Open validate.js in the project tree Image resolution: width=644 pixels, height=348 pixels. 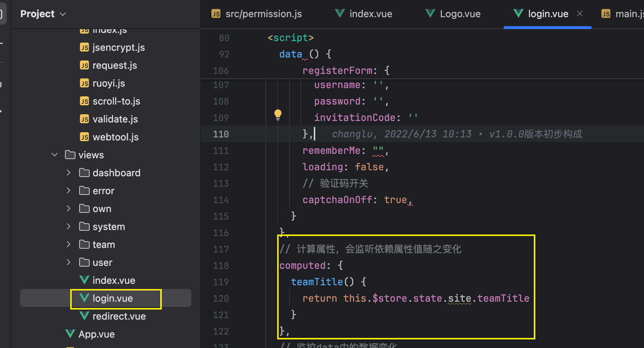[109, 119]
